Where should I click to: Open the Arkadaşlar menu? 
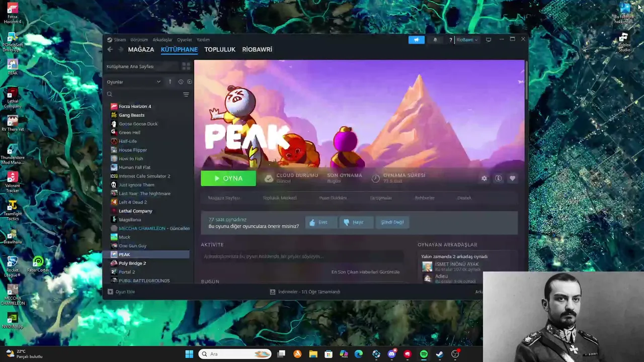point(163,40)
